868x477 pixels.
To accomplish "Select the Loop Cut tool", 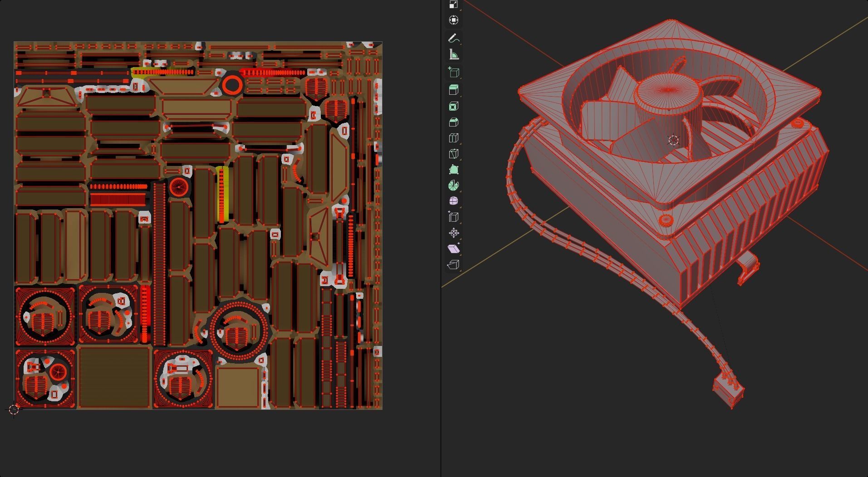I will (x=453, y=138).
